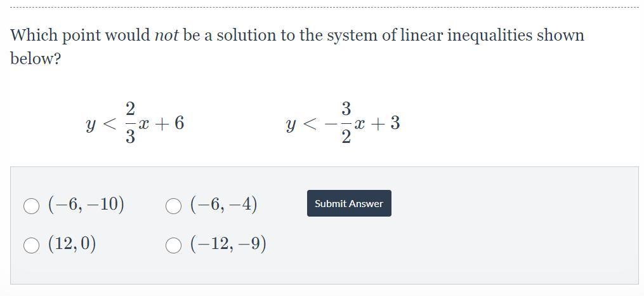Viewport: 644px width, 296px height.
Task: Click the coordinate label text (−6, −10)
Action: pyautogui.click(x=86, y=205)
